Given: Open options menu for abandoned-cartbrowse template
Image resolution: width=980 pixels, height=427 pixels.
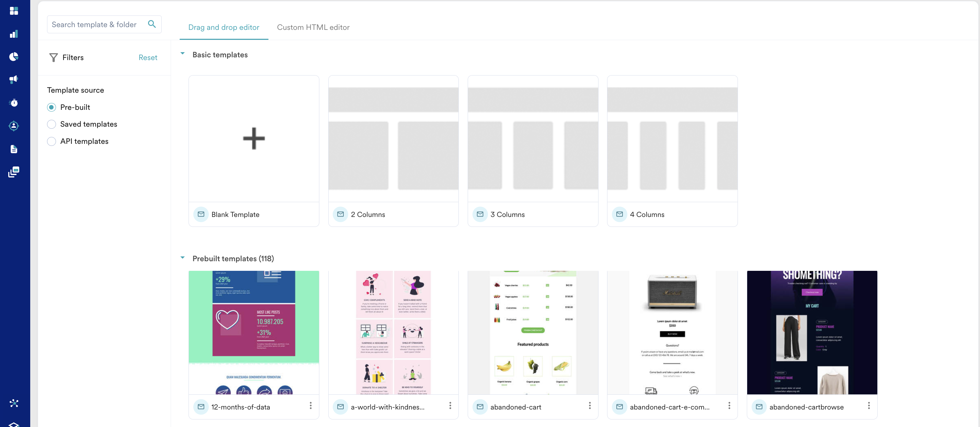Looking at the screenshot, I should (868, 406).
